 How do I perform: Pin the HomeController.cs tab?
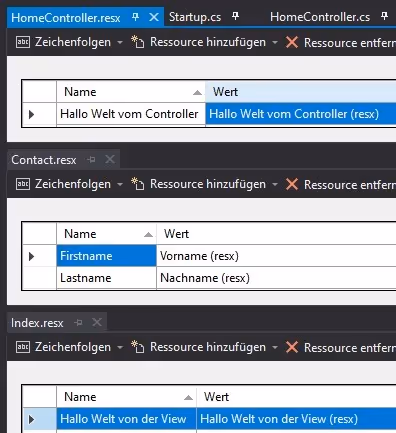(384, 16)
